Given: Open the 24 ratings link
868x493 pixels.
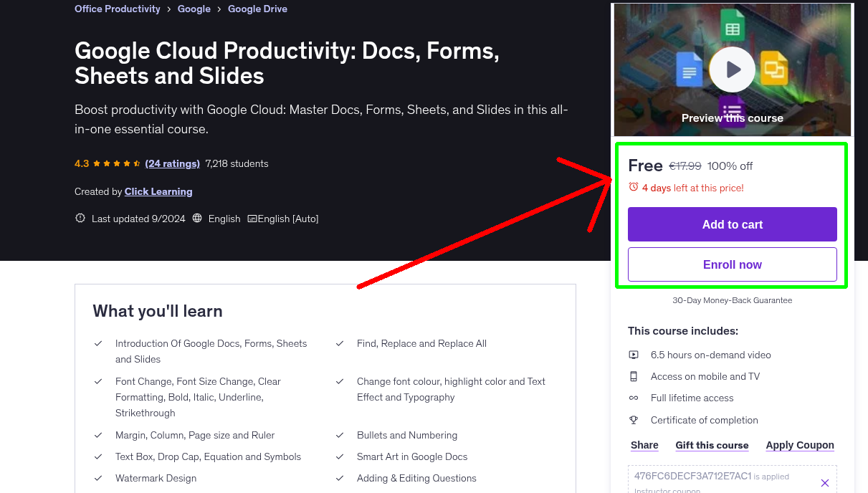Looking at the screenshot, I should (172, 163).
